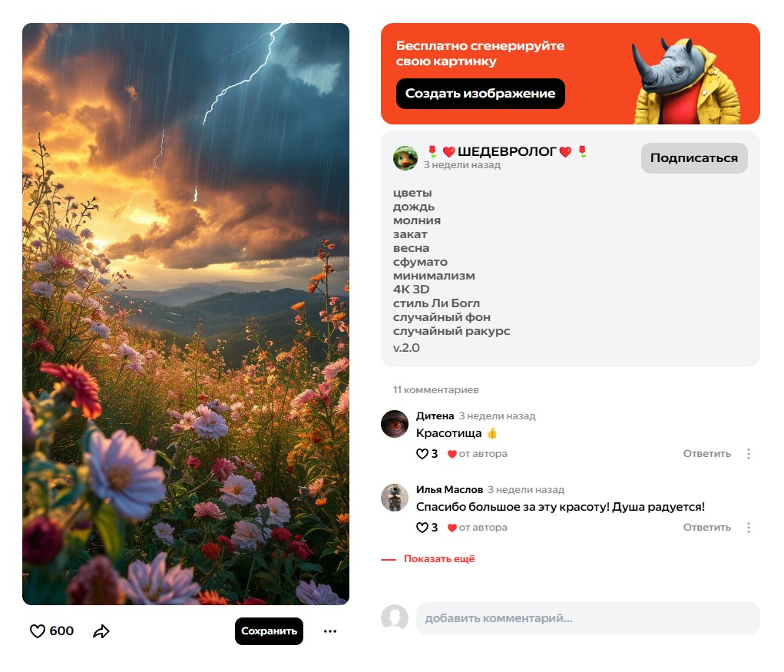Open more options under the image
Image resolution: width=784 pixels, height=672 pixels.
(x=330, y=631)
